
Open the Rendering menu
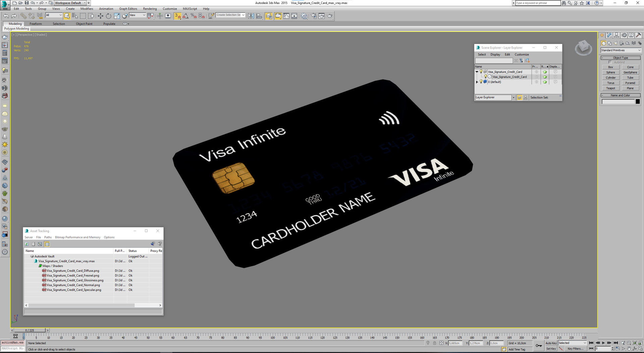pos(150,9)
